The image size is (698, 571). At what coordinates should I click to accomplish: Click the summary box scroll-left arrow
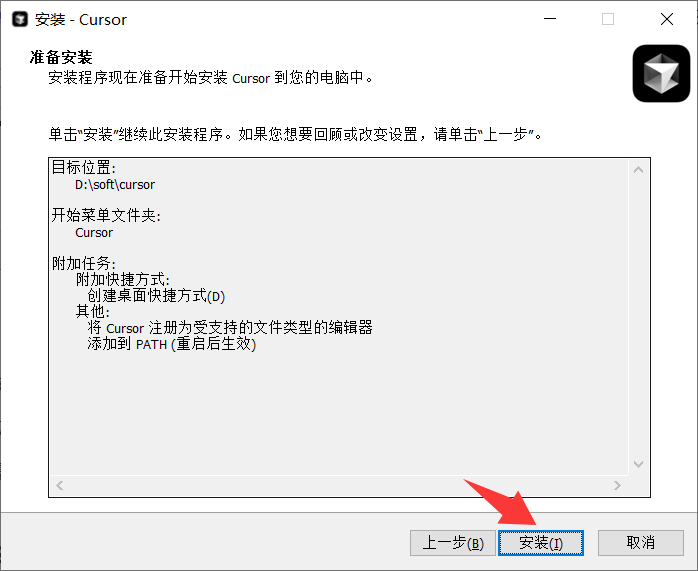tap(59, 485)
